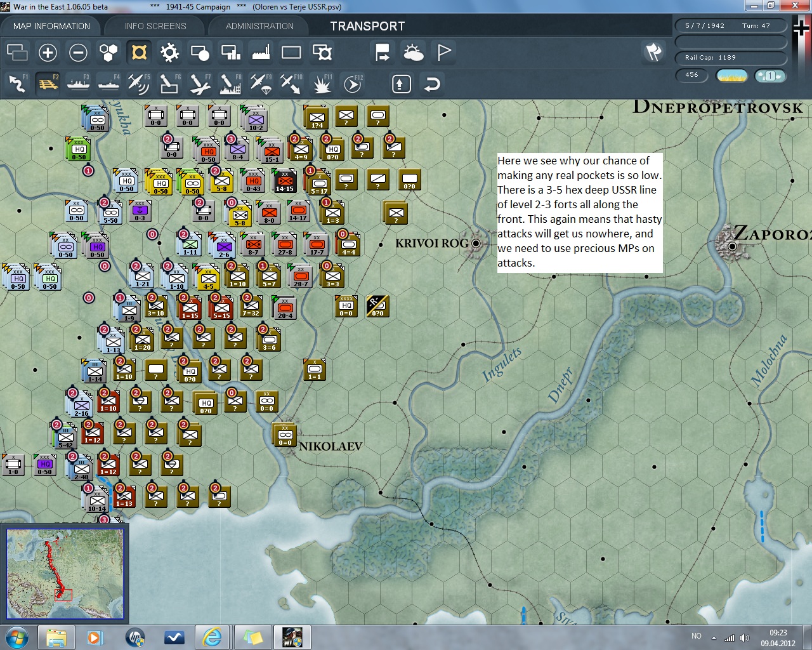Click the F12 end turn icon
Viewport: 812px width, 650px height.
coord(352,84)
